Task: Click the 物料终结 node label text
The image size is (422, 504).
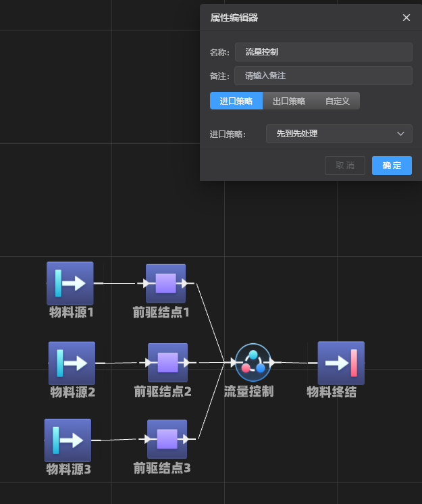Action: (x=332, y=392)
